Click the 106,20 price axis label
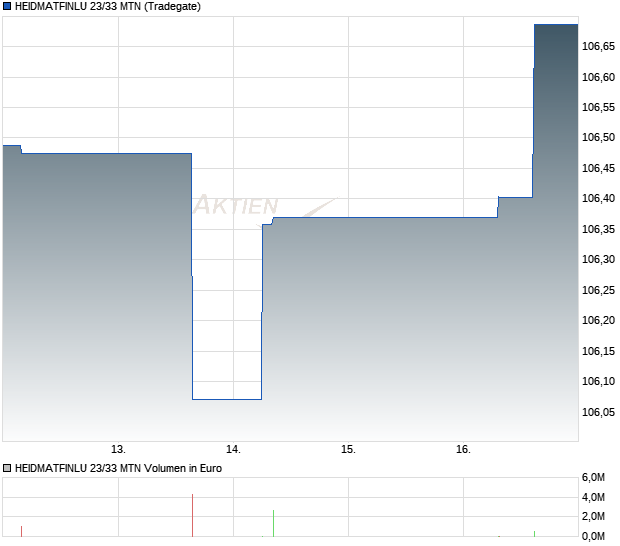 [598, 320]
